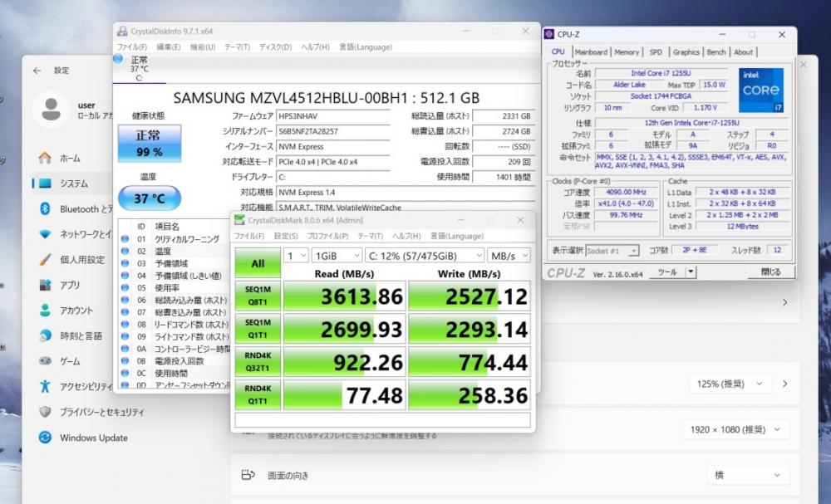Click the user profile avatar in Settings
Image resolution: width=831 pixels, height=504 pixels.
(51, 110)
